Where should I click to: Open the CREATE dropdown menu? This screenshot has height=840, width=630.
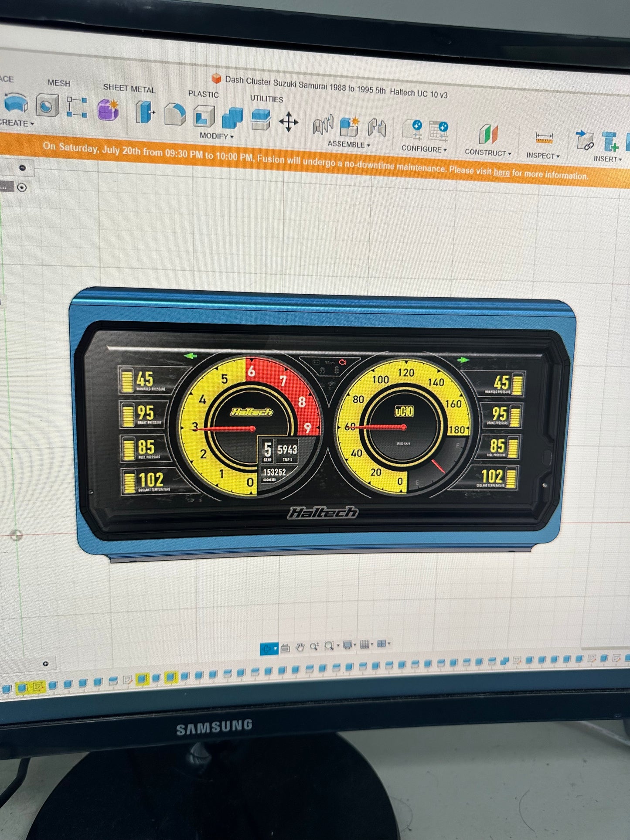[x=16, y=123]
